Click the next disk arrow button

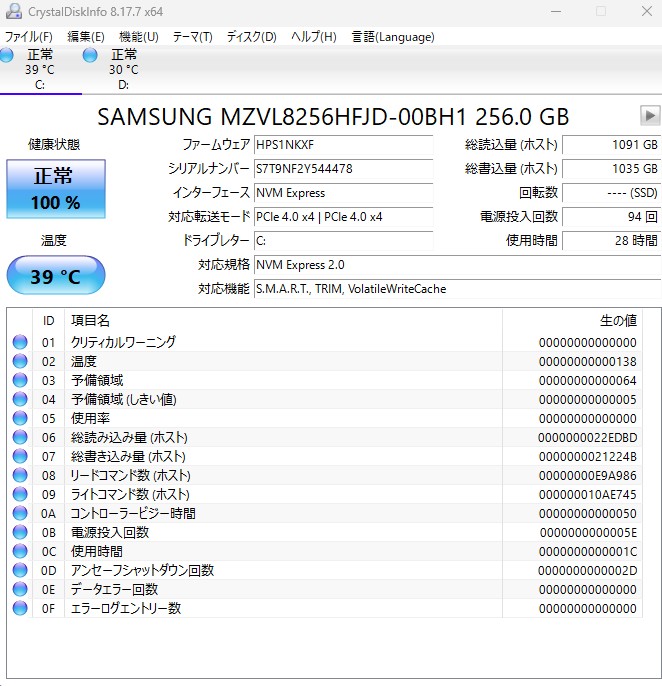tap(650, 115)
